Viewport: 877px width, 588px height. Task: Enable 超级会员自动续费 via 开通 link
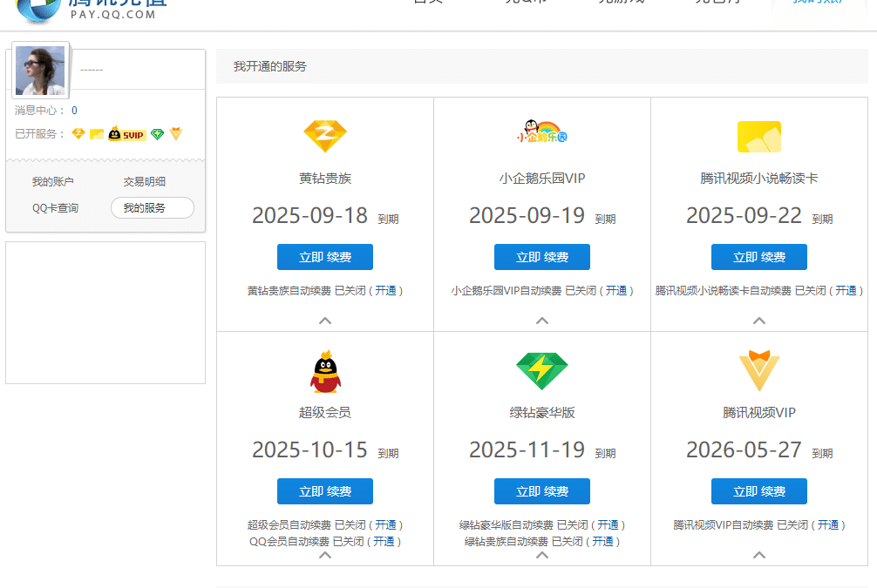click(385, 524)
